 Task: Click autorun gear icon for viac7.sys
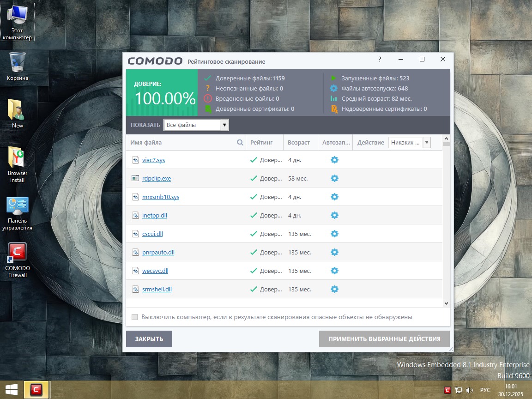tap(334, 160)
